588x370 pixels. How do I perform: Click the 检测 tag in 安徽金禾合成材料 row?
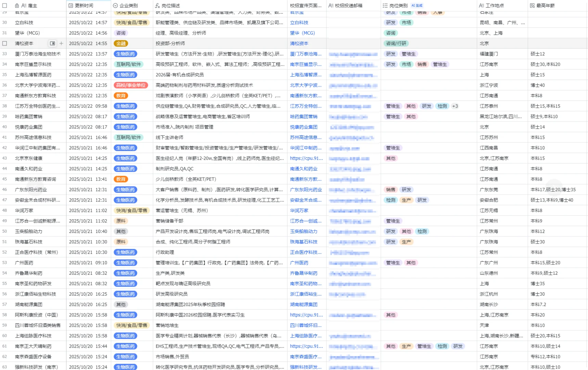click(x=391, y=200)
